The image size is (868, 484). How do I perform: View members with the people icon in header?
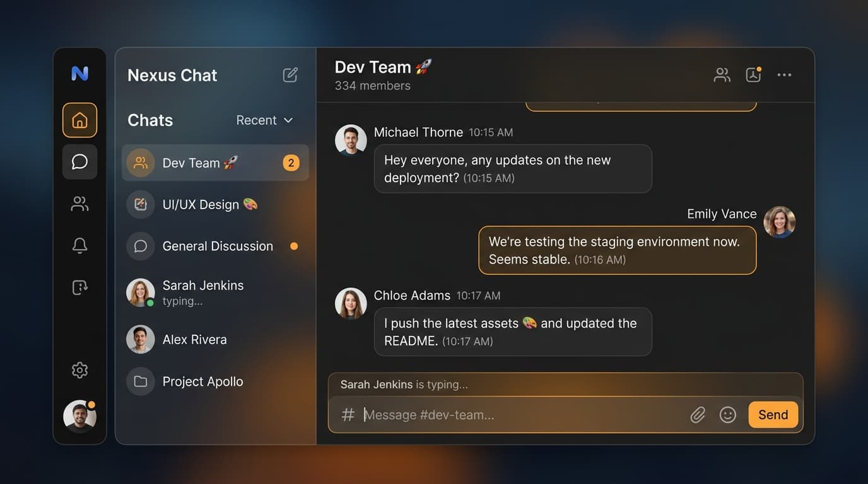coord(722,75)
